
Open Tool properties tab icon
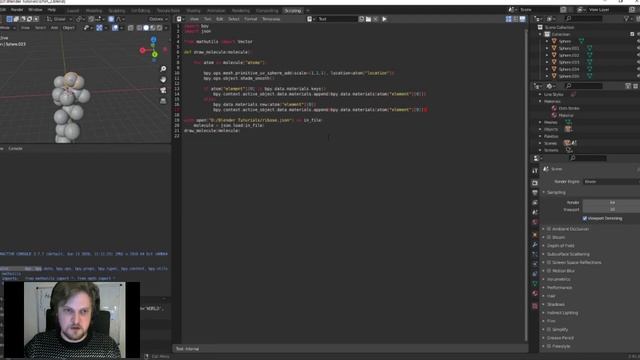click(535, 171)
